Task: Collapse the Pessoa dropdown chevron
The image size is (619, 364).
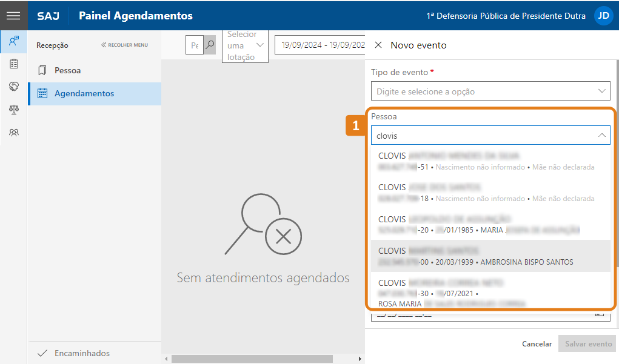Action: pos(601,135)
